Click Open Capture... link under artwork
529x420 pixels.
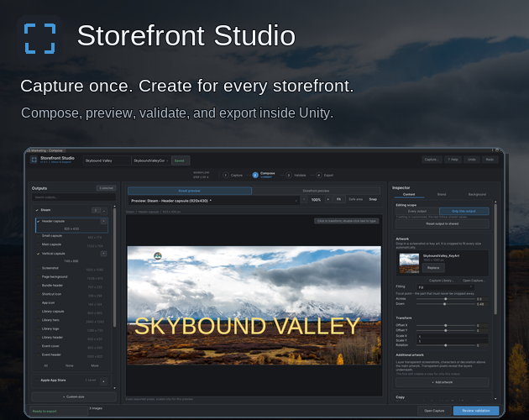474,281
